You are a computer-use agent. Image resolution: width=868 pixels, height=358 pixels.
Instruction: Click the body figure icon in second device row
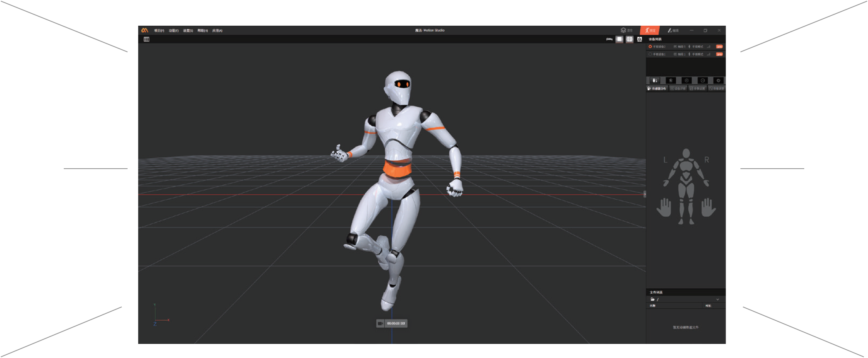(690, 54)
